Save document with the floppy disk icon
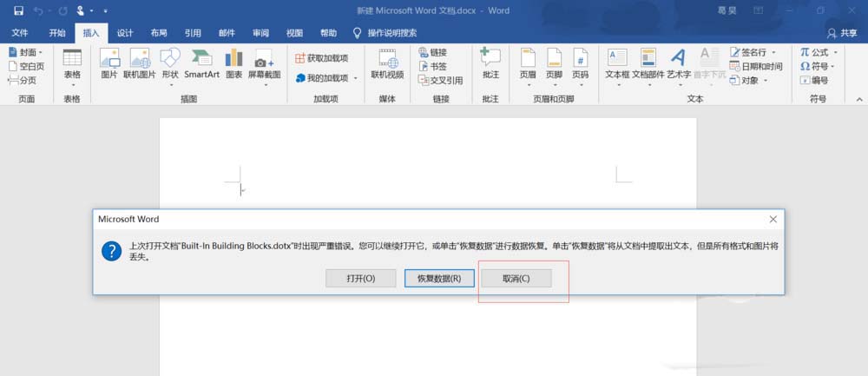The height and width of the screenshot is (376, 868). pos(19,10)
